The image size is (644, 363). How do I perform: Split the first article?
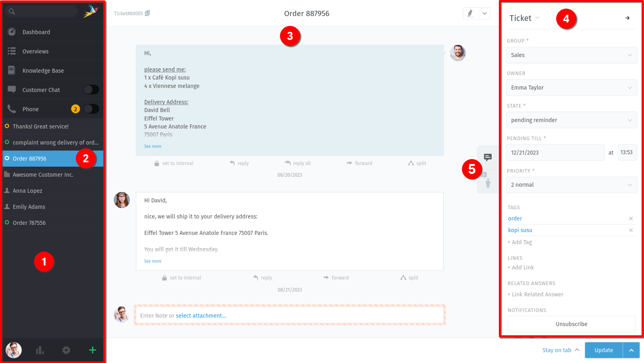tap(417, 163)
